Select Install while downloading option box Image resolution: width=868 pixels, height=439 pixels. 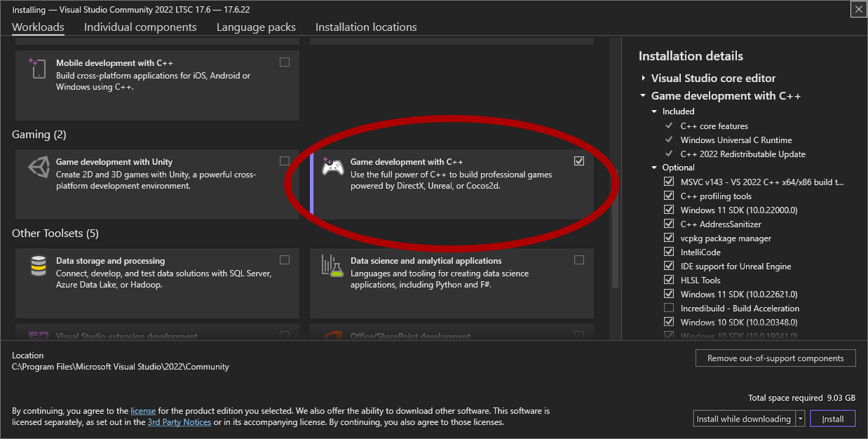(x=744, y=419)
